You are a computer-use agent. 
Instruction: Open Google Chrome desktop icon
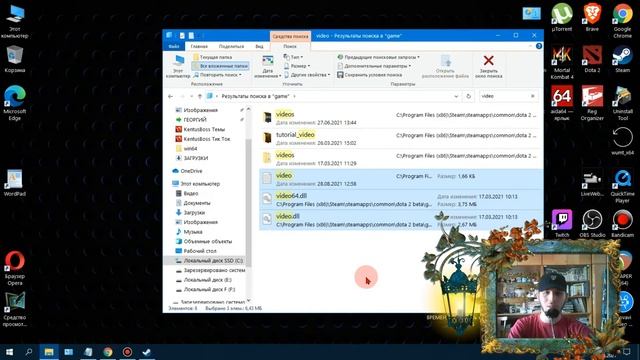point(622,20)
